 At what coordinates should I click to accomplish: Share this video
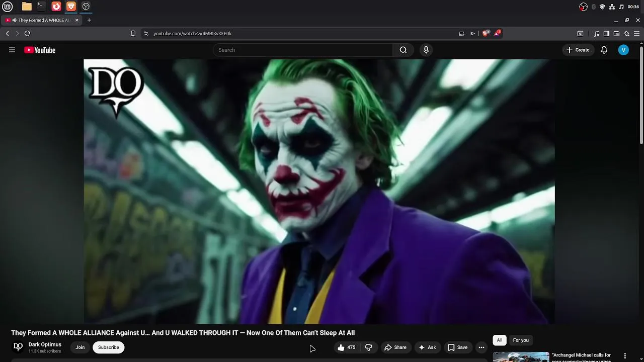coord(395,347)
